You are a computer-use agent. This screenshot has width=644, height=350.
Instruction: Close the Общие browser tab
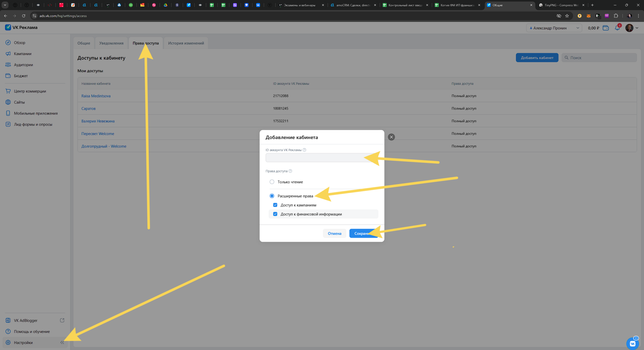pyautogui.click(x=531, y=5)
